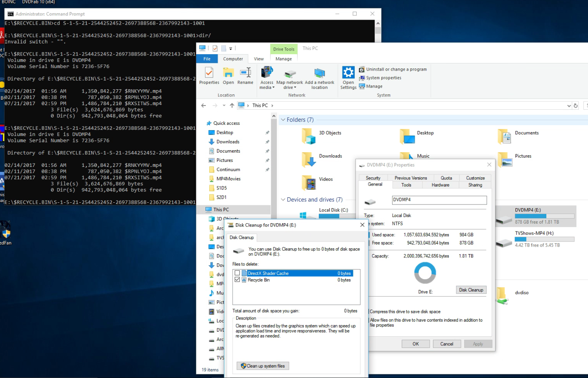
Task: Collapse the Devices and drives section
Action: point(283,200)
